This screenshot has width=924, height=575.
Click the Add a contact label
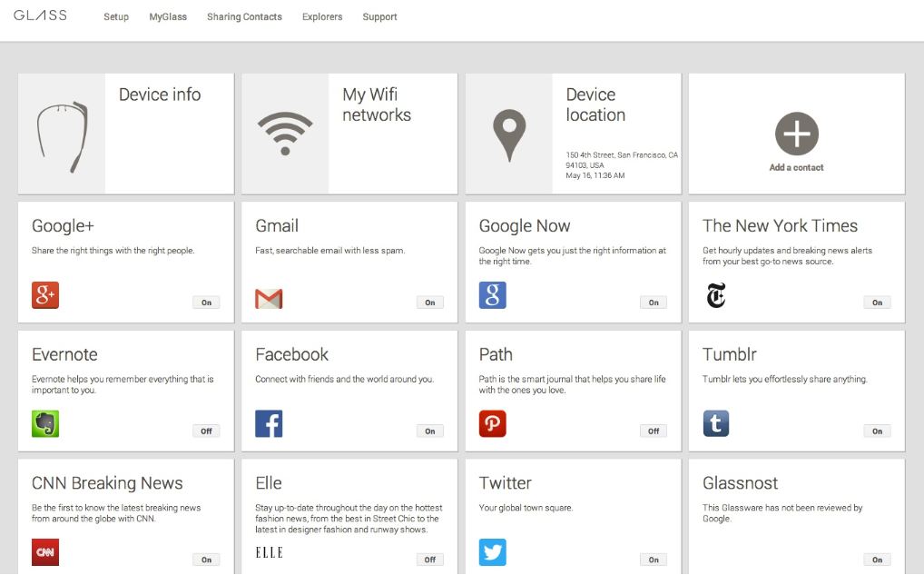(797, 167)
